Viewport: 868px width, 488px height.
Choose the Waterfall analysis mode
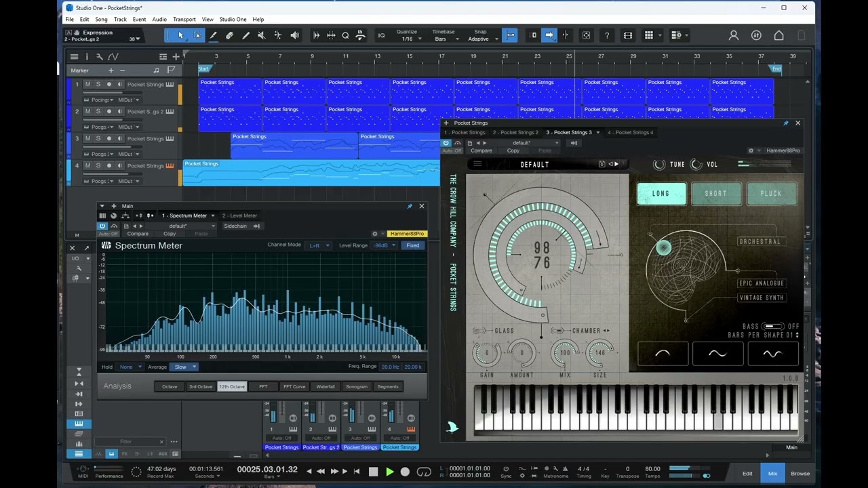325,386
